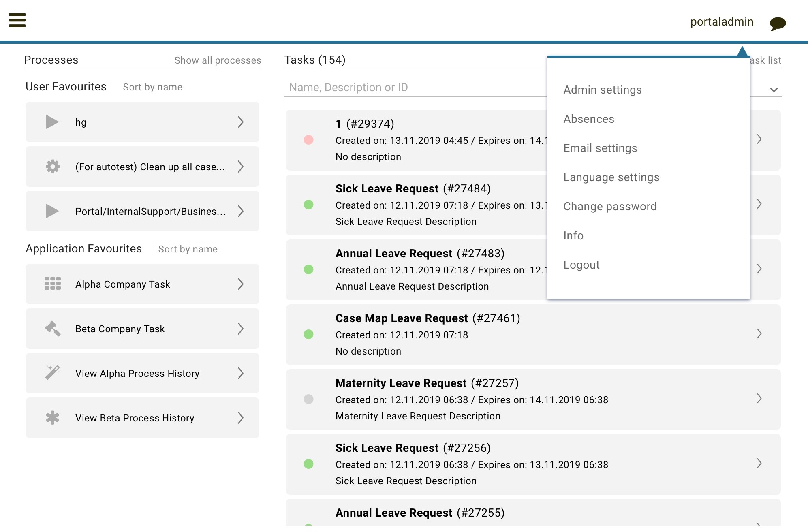Viewport: 808px width, 532px height.
Task: Click Show all processes link
Action: tap(218, 60)
